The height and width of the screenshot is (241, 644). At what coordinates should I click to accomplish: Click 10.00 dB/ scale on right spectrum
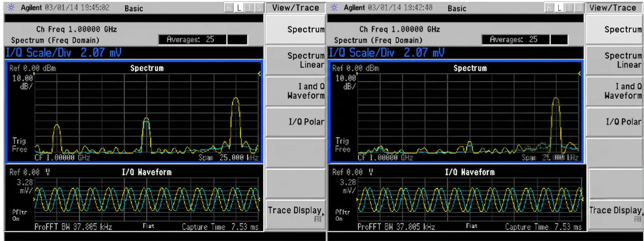[346, 82]
